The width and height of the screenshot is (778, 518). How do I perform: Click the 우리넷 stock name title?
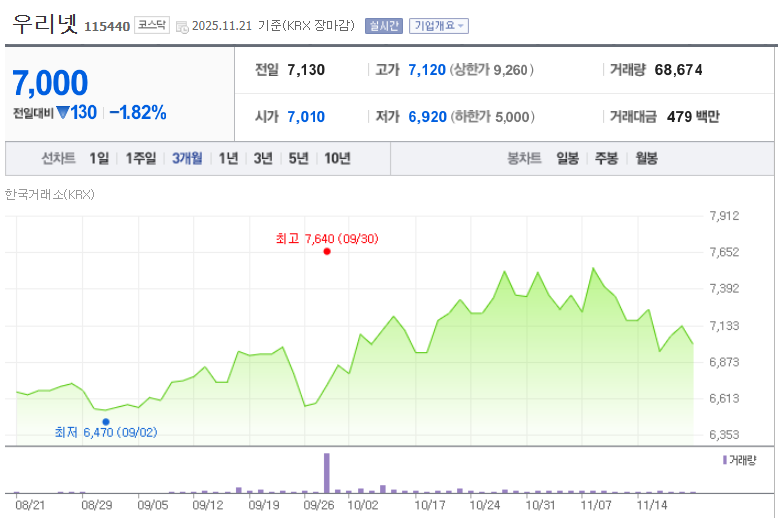point(45,24)
